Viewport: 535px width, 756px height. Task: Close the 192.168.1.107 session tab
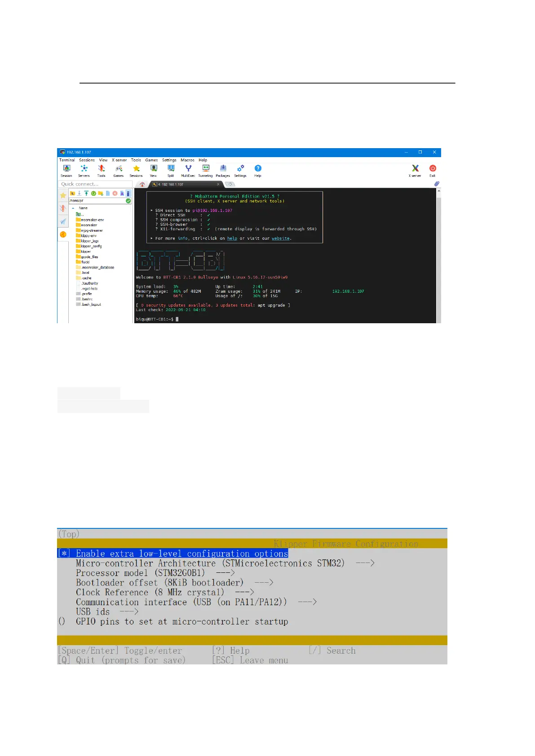pyautogui.click(x=218, y=184)
